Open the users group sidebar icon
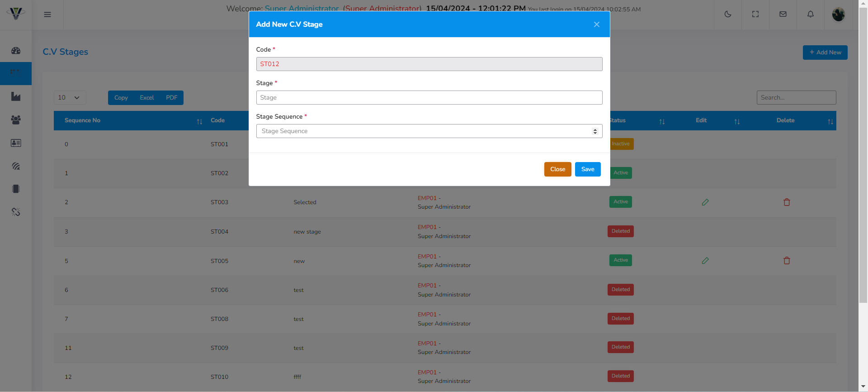The image size is (868, 392). 16,120
